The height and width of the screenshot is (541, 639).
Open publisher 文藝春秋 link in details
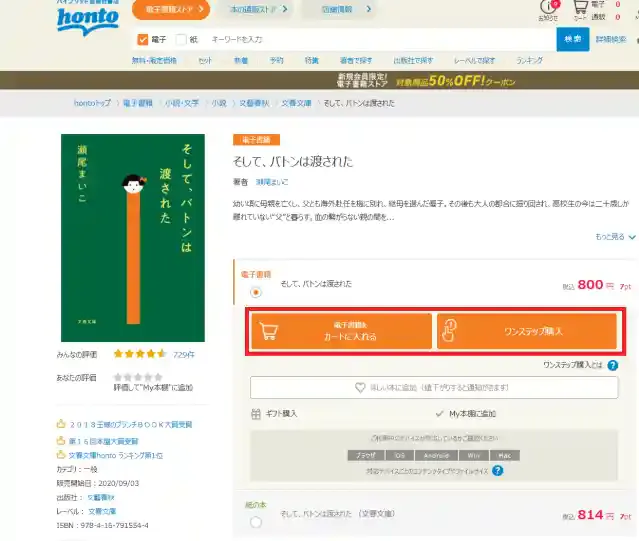click(101, 497)
